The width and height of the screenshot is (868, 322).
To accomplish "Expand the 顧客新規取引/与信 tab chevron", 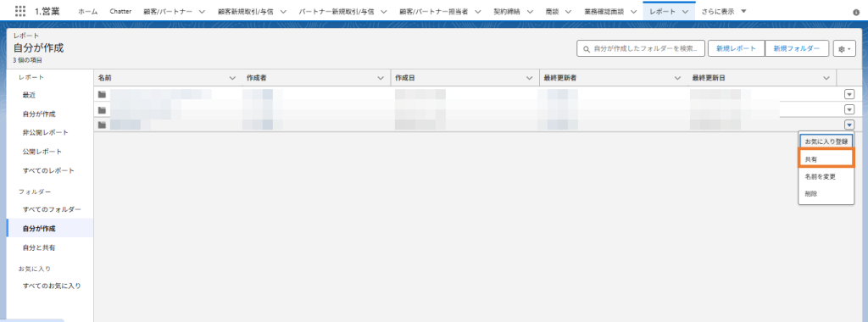I will point(283,12).
